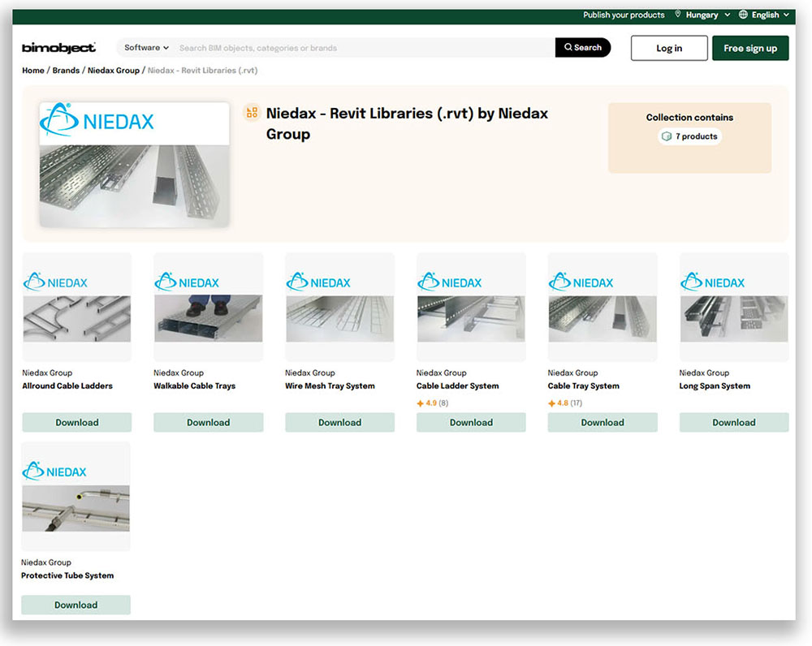This screenshot has width=812, height=646.
Task: Click the 4.9 star rating of Cable Ladder System
Action: pyautogui.click(x=433, y=403)
